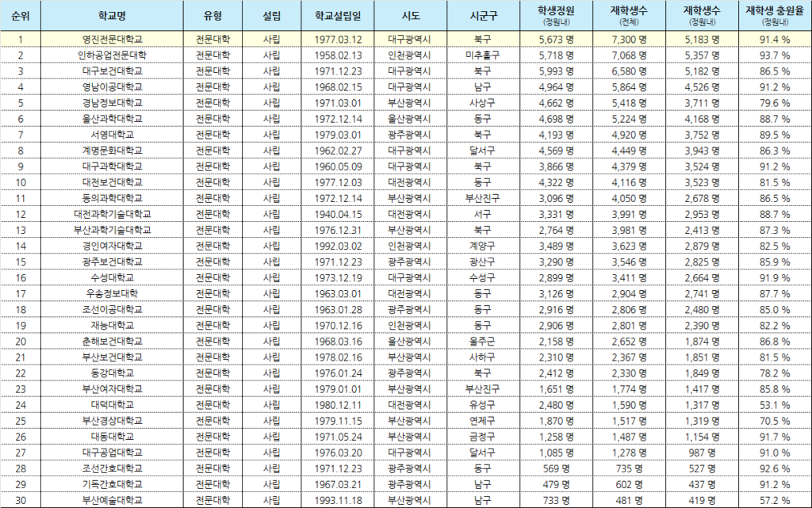Click founding date 1977.03.12
812x508 pixels.
coord(338,40)
